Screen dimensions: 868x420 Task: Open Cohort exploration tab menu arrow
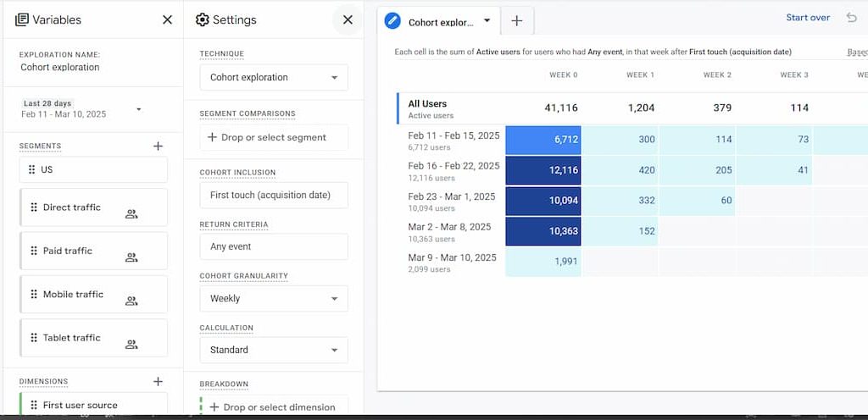pyautogui.click(x=487, y=21)
